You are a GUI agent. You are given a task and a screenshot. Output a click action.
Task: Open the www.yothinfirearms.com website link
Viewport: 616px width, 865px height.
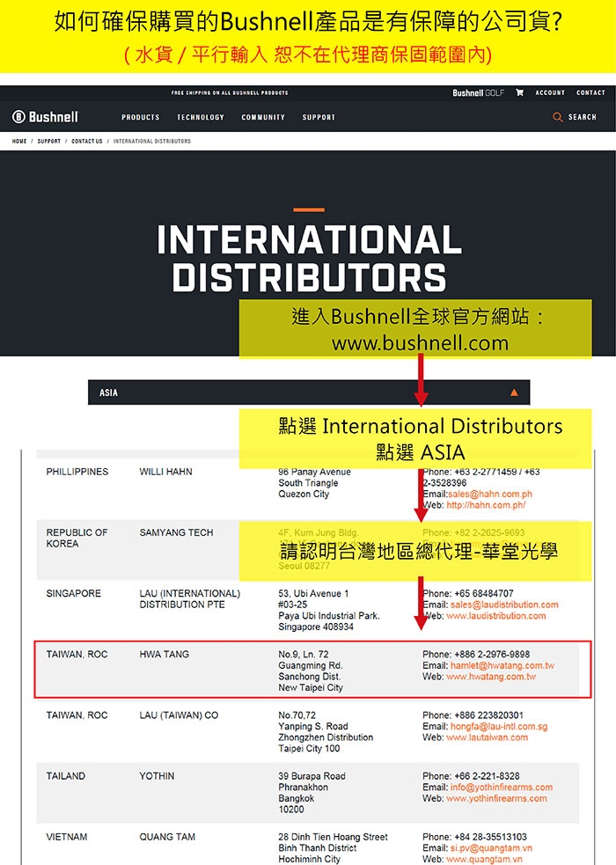tap(496, 798)
